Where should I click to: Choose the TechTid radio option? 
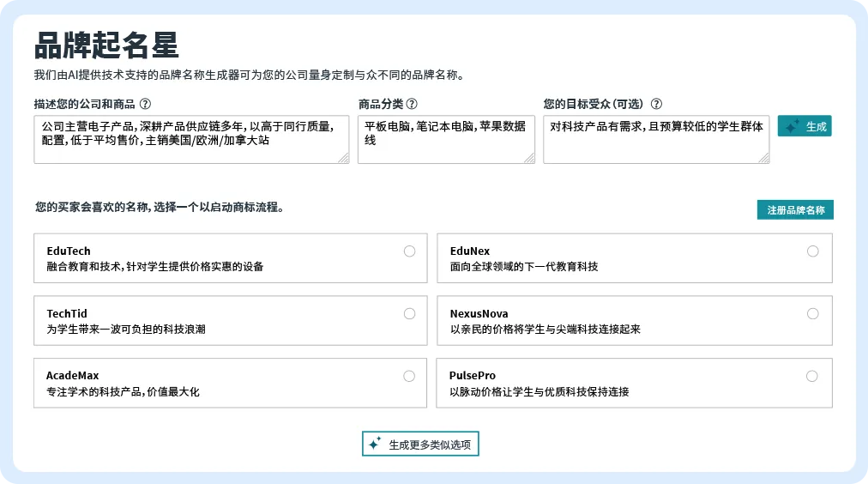click(x=409, y=314)
